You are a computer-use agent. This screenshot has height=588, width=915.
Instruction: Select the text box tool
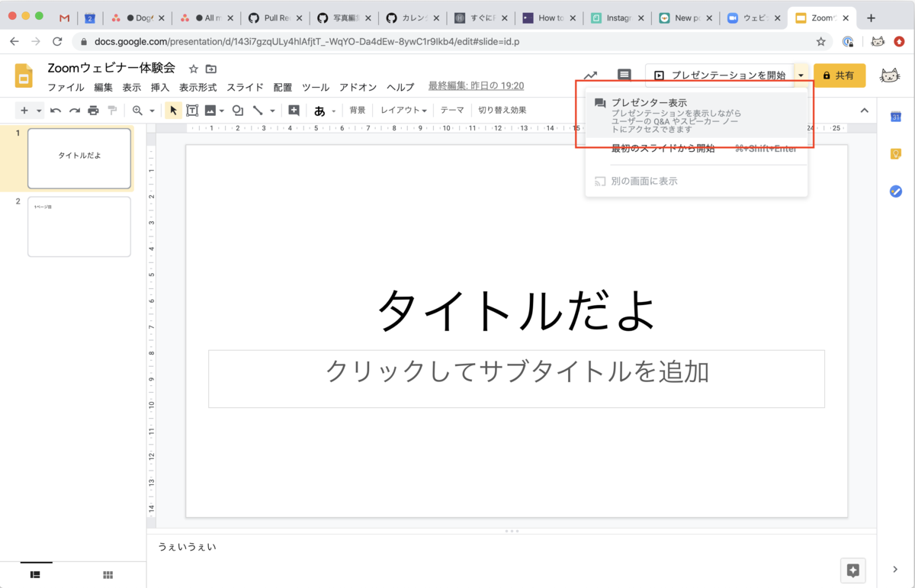click(192, 111)
